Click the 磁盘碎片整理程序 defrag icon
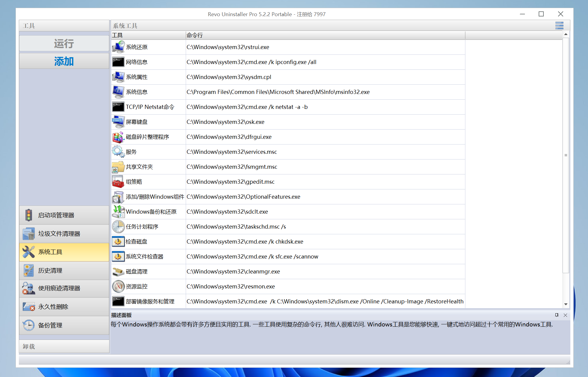This screenshot has width=588, height=377. click(x=118, y=137)
